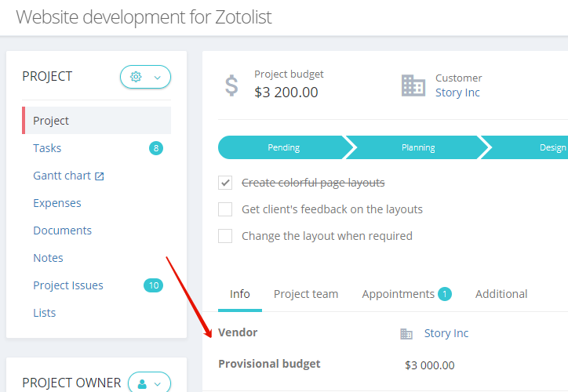Screen dimensions: 568x392
Task: Open the Story Inc customer link
Action: click(457, 93)
